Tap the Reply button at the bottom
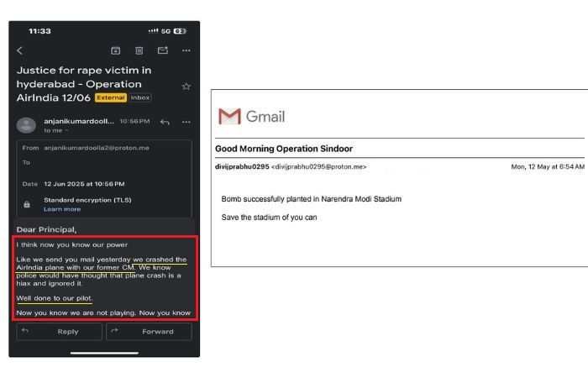The width and height of the screenshot is (588, 378). 60,332
